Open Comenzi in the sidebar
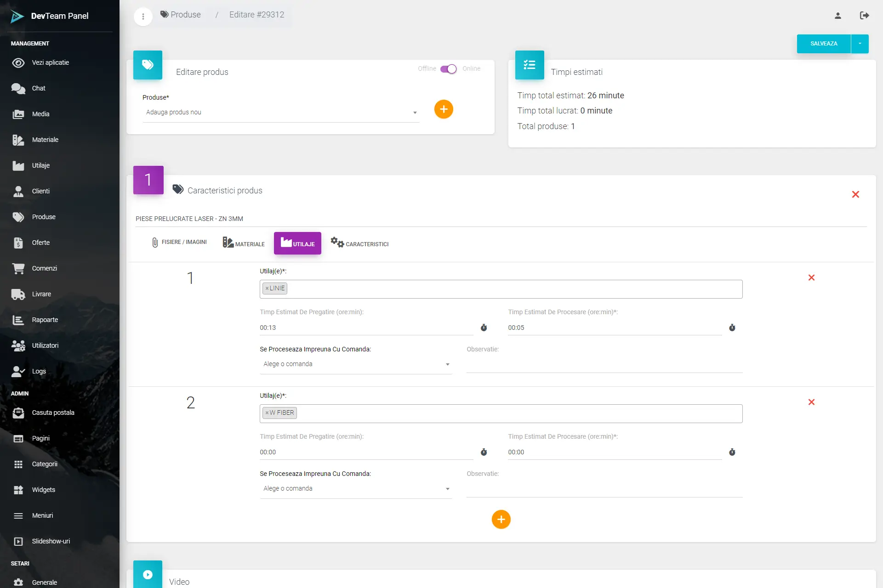This screenshot has width=883, height=588. click(44, 268)
